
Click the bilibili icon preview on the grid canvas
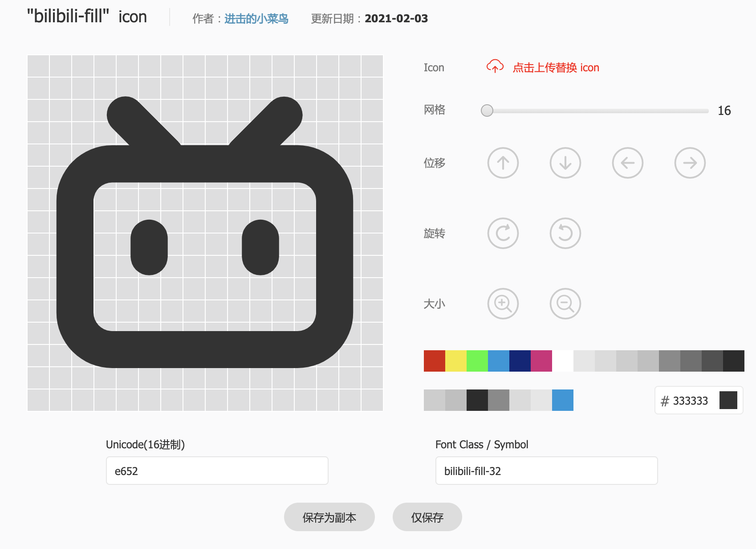pyautogui.click(x=205, y=232)
